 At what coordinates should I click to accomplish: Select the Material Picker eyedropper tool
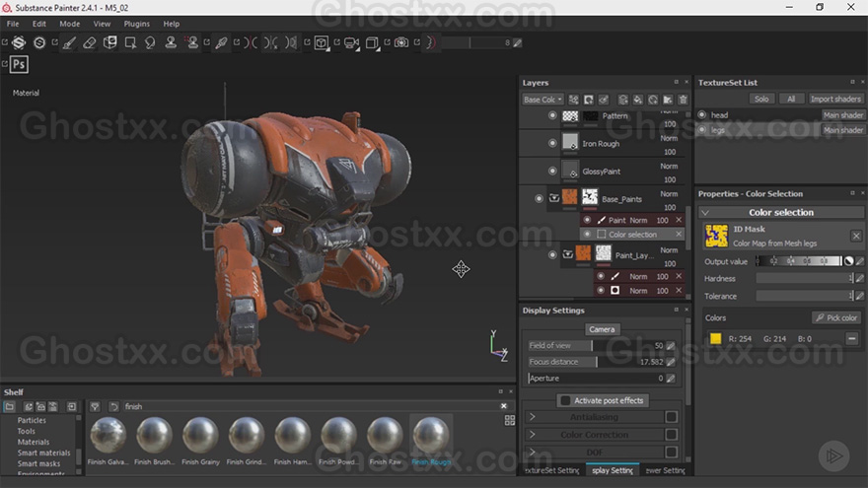point(221,43)
